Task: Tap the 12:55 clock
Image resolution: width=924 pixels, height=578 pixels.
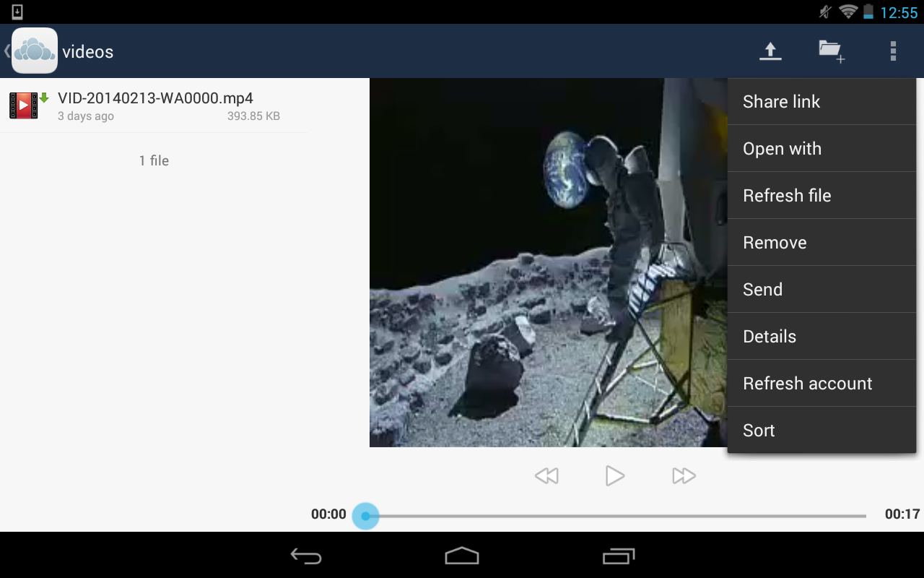Action: [899, 12]
